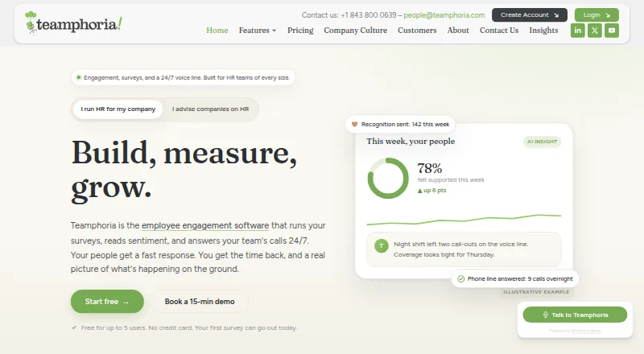Open Teamphoria LinkedIn page icon

(x=577, y=31)
